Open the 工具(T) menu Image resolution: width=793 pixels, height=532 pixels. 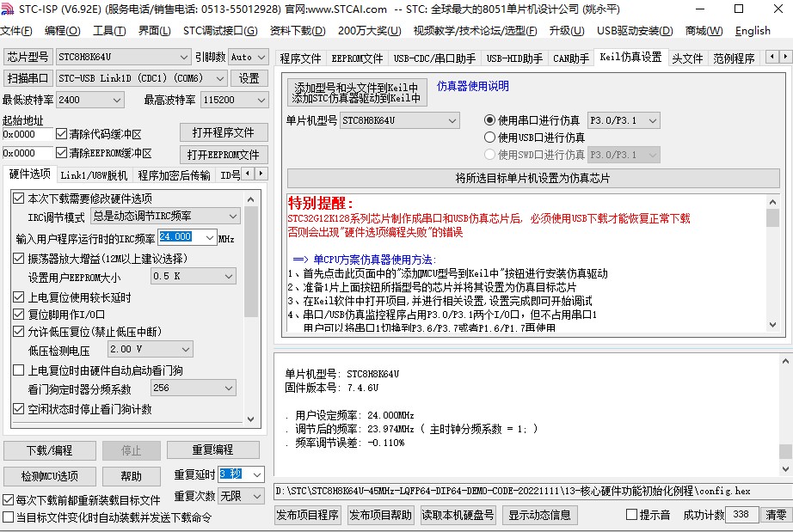pos(109,31)
